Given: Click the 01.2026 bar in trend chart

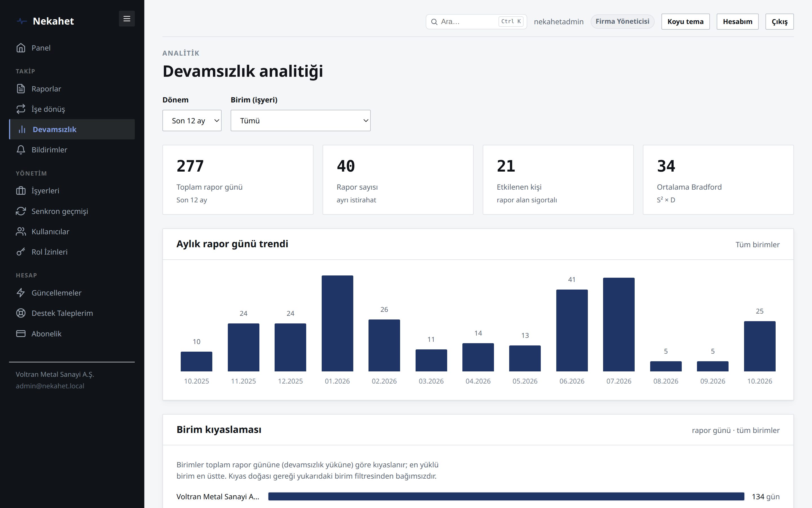Looking at the screenshot, I should (337, 323).
